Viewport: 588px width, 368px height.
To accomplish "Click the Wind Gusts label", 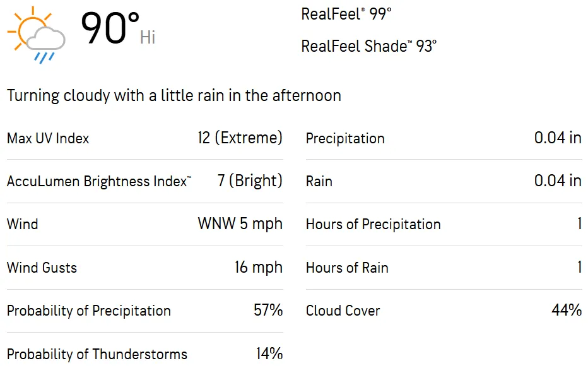I will [x=42, y=268].
